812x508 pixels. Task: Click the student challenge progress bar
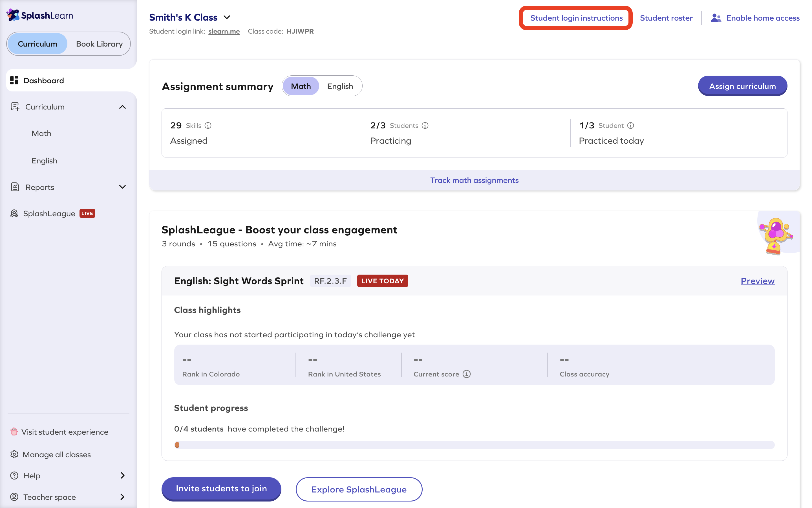click(x=475, y=445)
